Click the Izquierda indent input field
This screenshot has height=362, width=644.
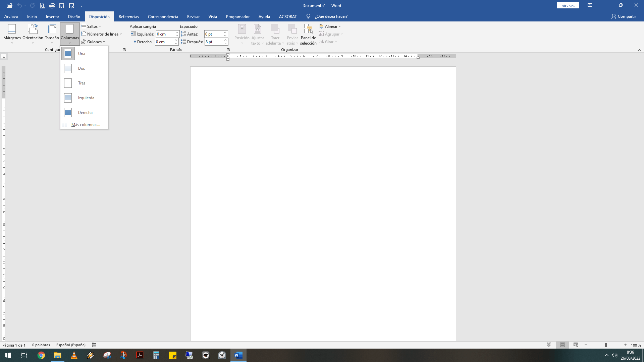[166, 34]
